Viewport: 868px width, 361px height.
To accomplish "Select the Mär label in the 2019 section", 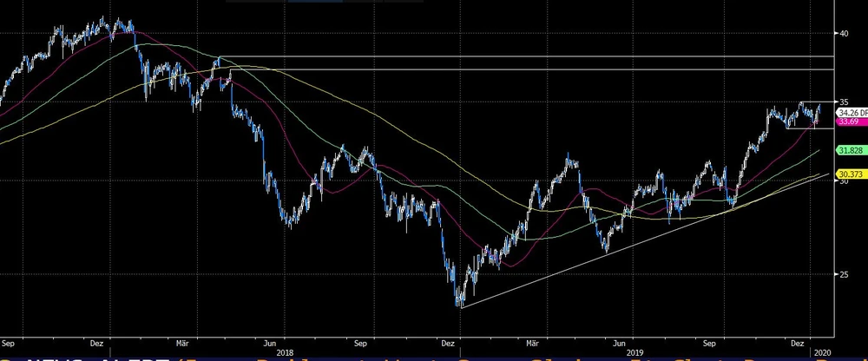I will click(535, 343).
